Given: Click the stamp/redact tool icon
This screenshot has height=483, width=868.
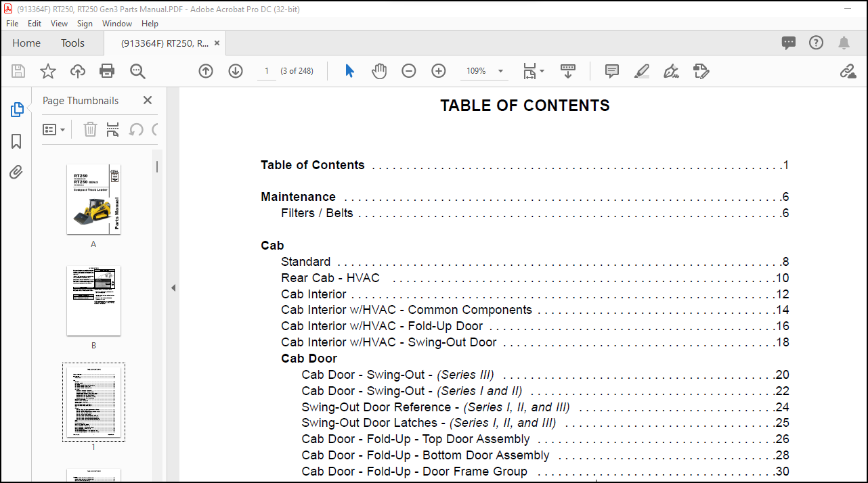Looking at the screenshot, I should tap(701, 71).
